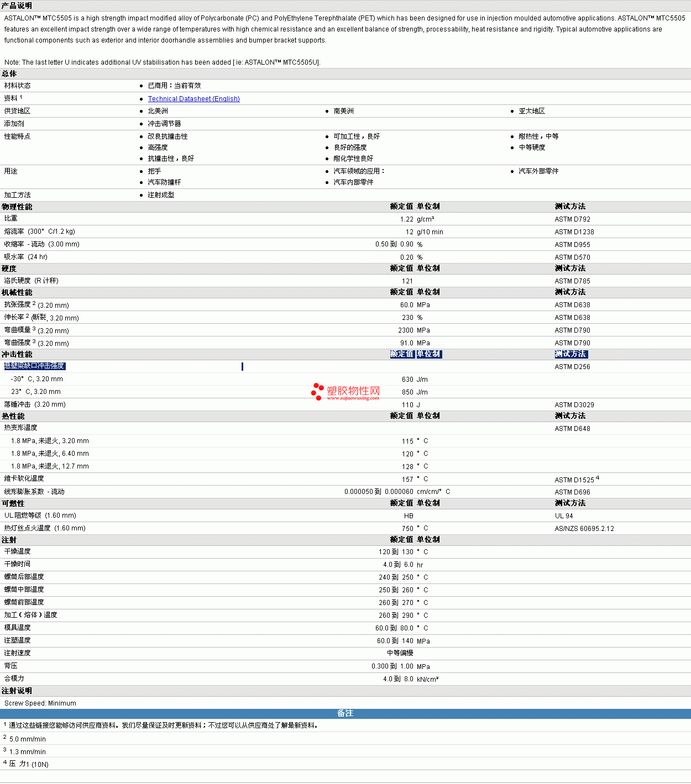691x784 pixels.
Task: Select the 比重 value 1.22
Action: tap(407, 219)
